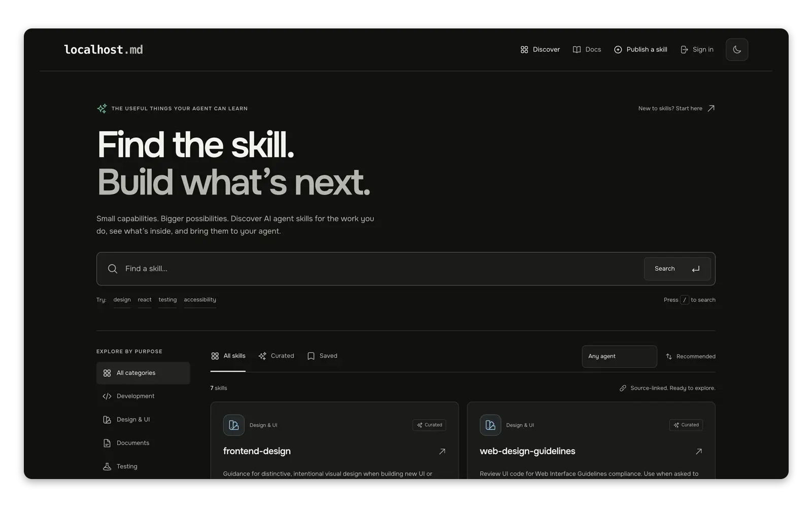Click the arrow on frontend-design card

point(442,451)
